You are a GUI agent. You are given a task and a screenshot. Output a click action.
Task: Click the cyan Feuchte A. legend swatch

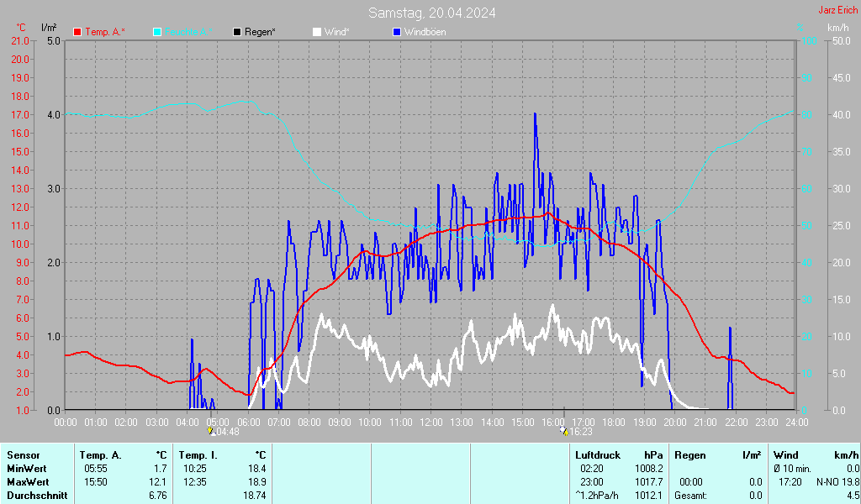point(157,32)
